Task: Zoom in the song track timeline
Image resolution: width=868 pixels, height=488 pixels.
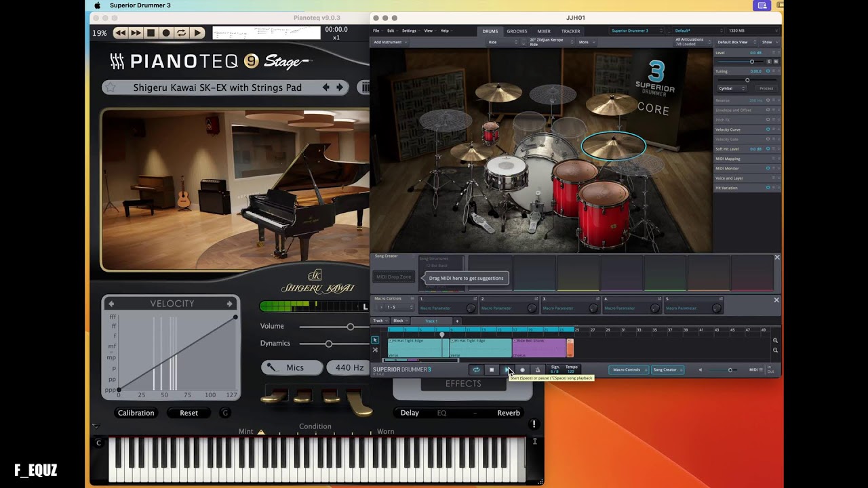Action: tap(776, 341)
